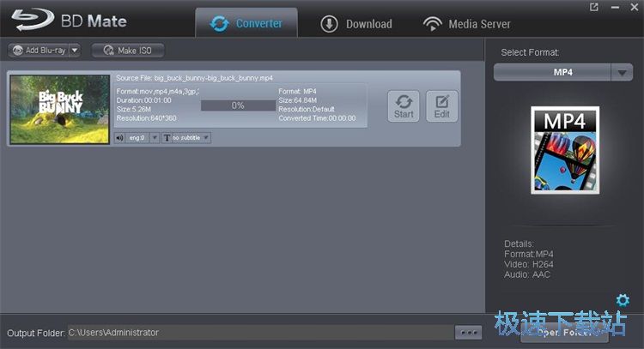Image resolution: width=644 pixels, height=349 pixels.
Task: Click the 0% conversion progress bar
Action: 238,105
